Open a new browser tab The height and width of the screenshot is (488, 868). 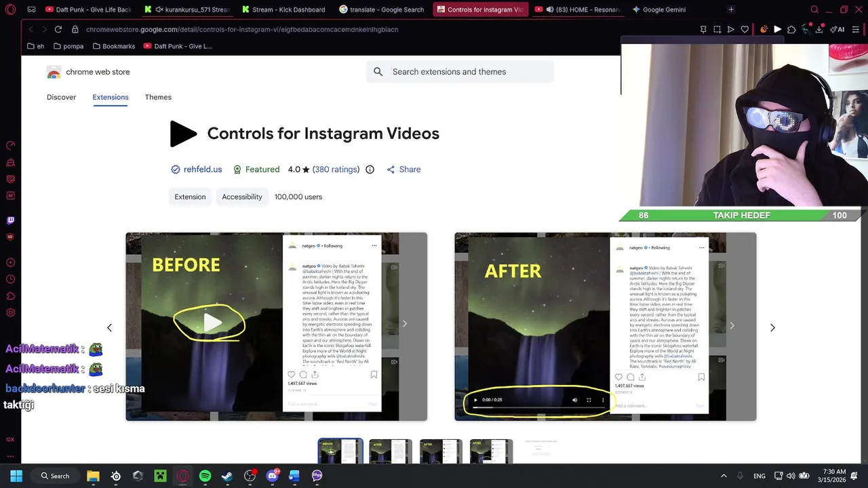click(x=731, y=9)
